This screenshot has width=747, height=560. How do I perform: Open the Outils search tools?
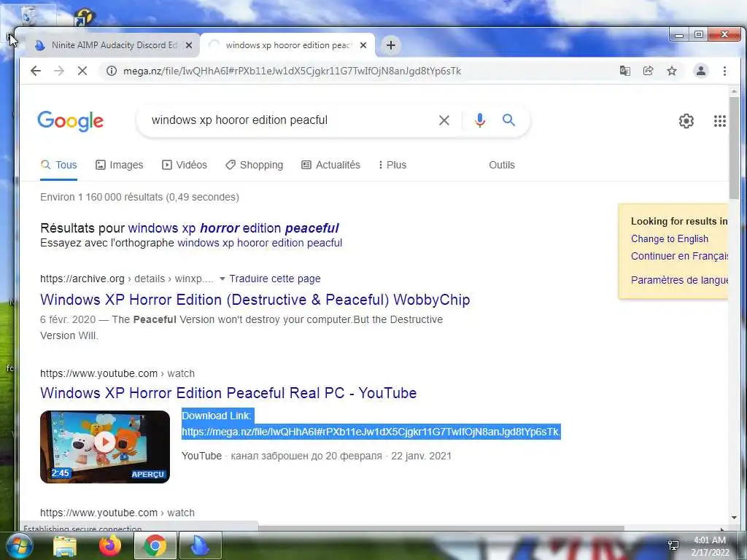tap(502, 165)
